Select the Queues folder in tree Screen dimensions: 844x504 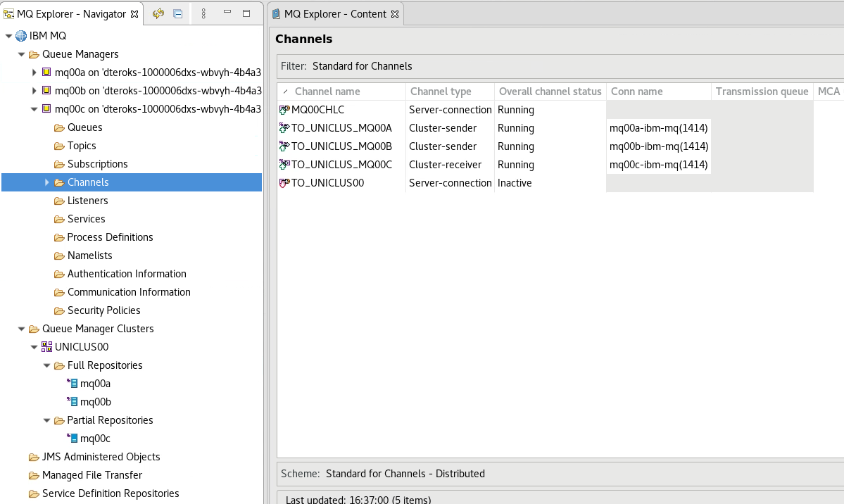pyautogui.click(x=84, y=127)
